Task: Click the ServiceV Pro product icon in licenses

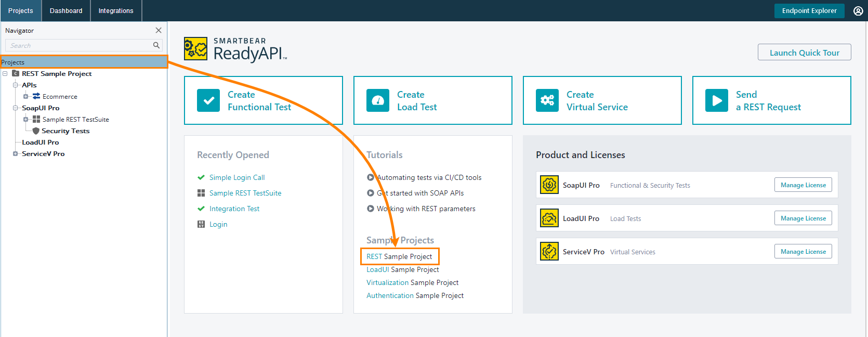Action: point(549,251)
